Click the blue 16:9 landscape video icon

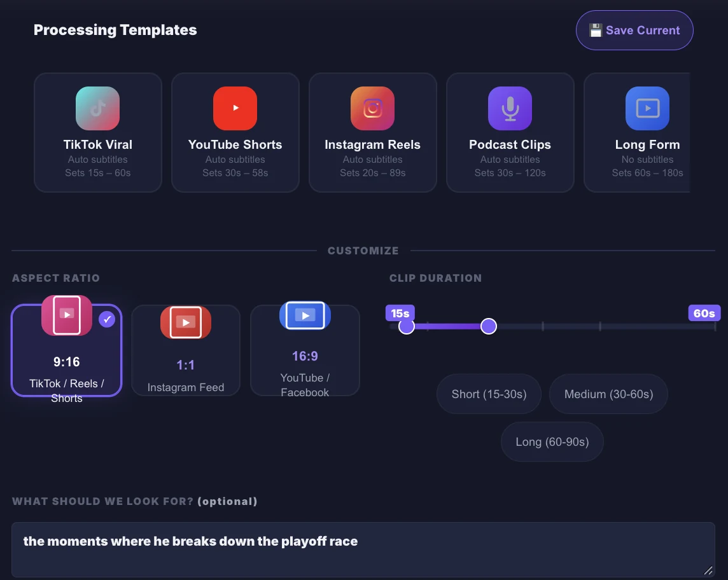(305, 315)
